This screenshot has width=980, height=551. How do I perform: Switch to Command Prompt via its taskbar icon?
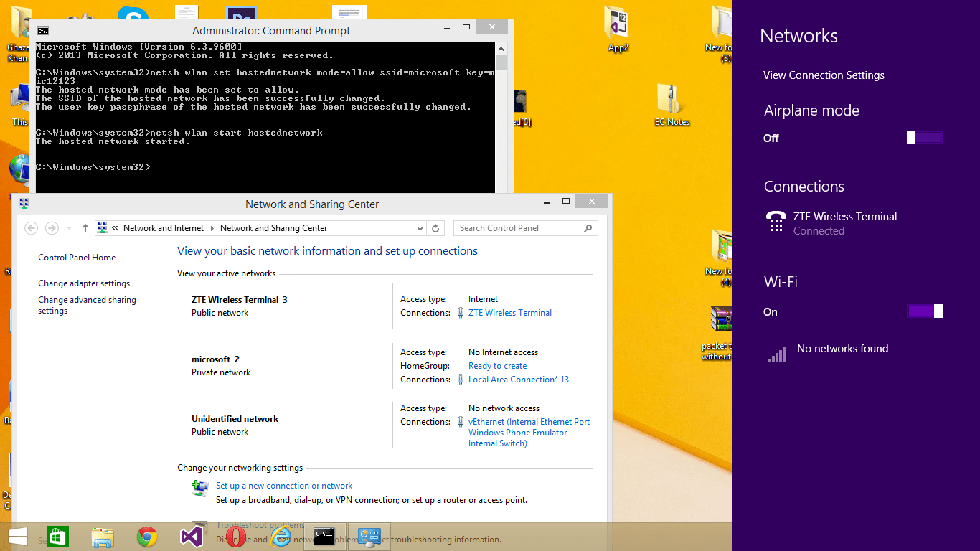pos(324,537)
